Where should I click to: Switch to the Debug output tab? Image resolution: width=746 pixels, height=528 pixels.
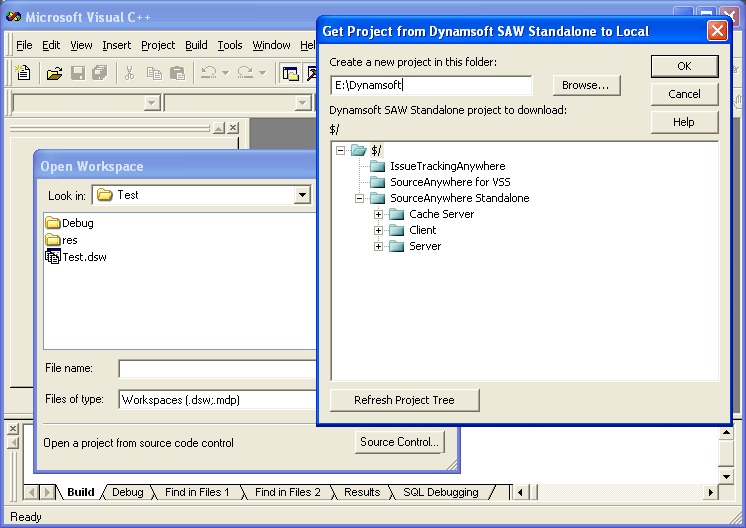point(128,492)
